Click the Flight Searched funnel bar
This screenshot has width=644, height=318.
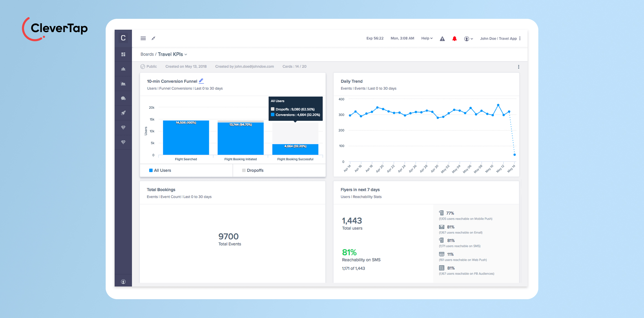186,138
